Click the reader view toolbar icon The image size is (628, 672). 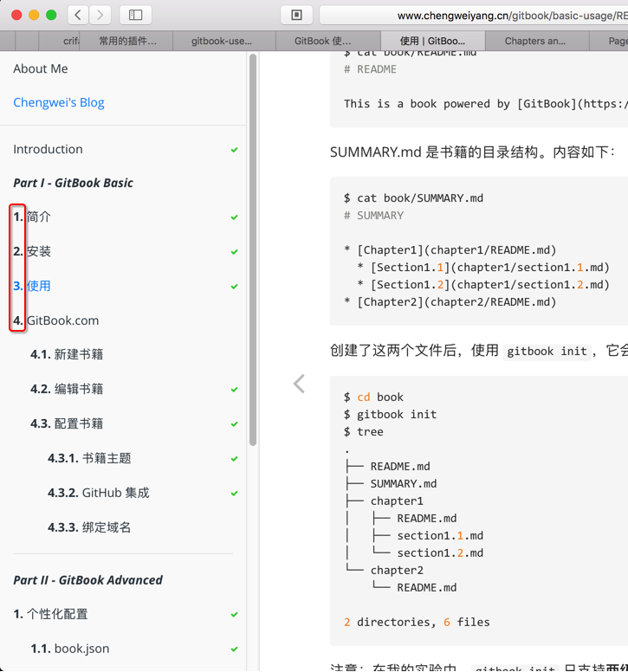point(296,15)
